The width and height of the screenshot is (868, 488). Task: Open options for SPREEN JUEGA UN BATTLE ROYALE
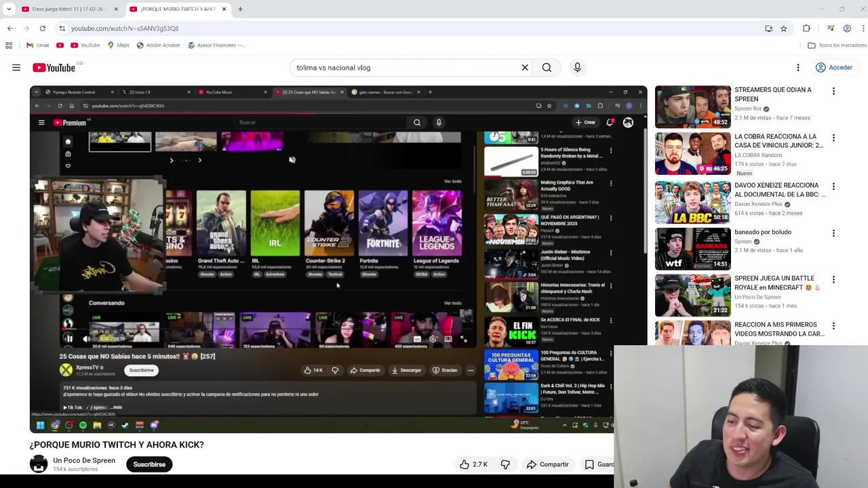pos(833,279)
